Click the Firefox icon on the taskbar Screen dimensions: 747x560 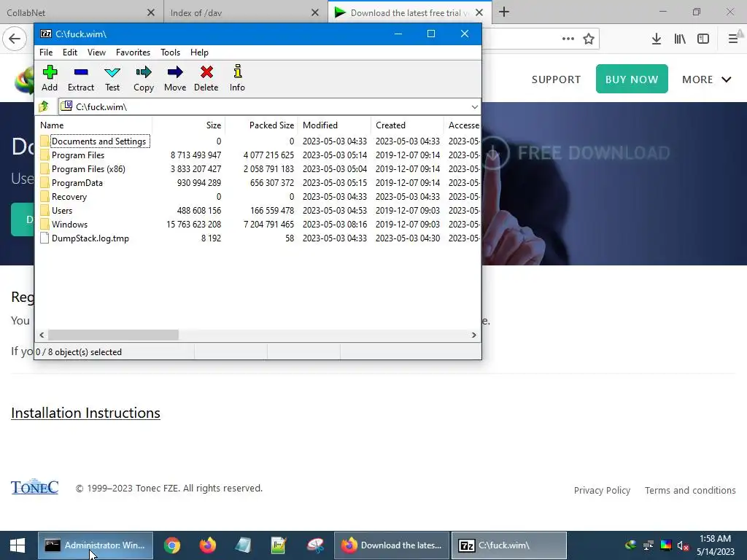click(208, 545)
